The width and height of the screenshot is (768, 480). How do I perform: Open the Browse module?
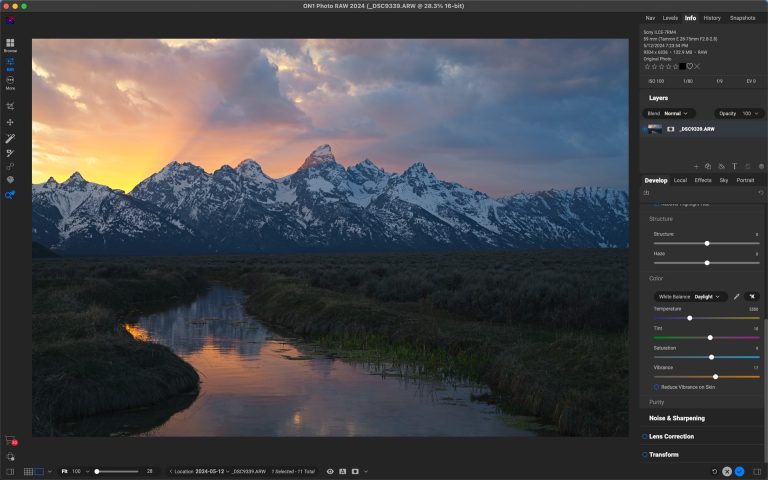point(10,45)
